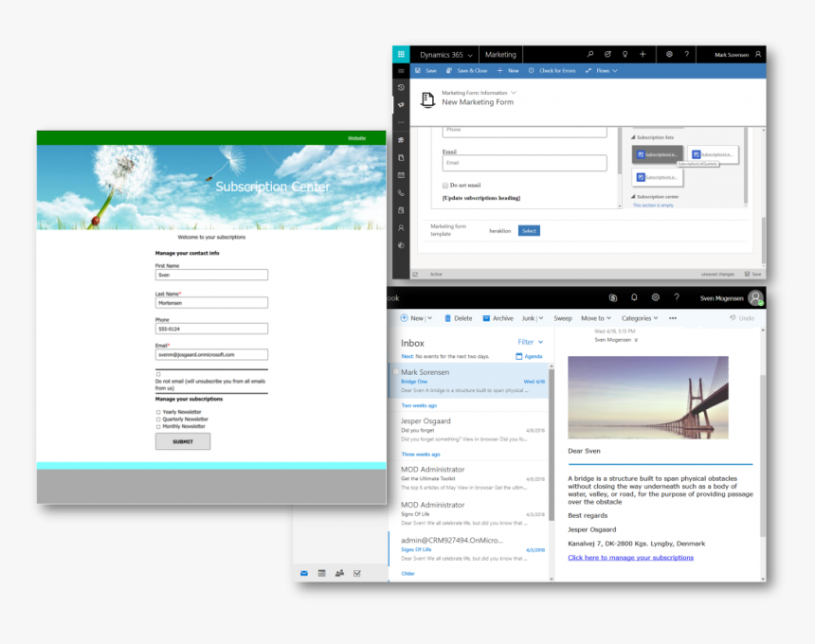815x644 pixels.
Task: Switch to Mail module in Outlook bottom bar
Action: [x=304, y=573]
